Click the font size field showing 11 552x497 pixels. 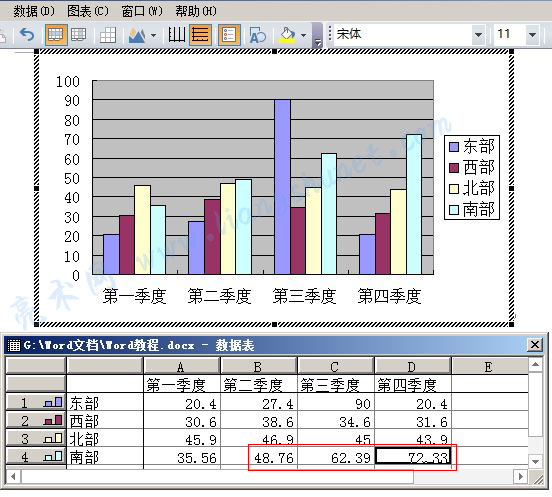point(510,34)
